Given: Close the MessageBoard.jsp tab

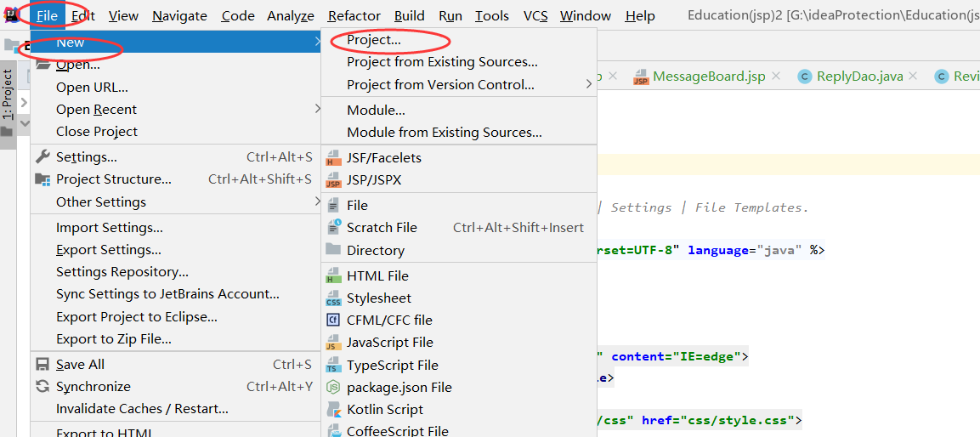Looking at the screenshot, I should (x=776, y=77).
